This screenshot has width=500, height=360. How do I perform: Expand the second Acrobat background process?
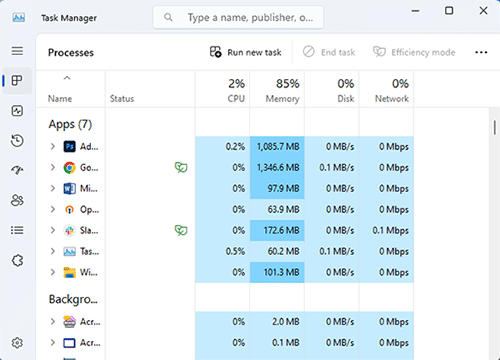(53, 343)
